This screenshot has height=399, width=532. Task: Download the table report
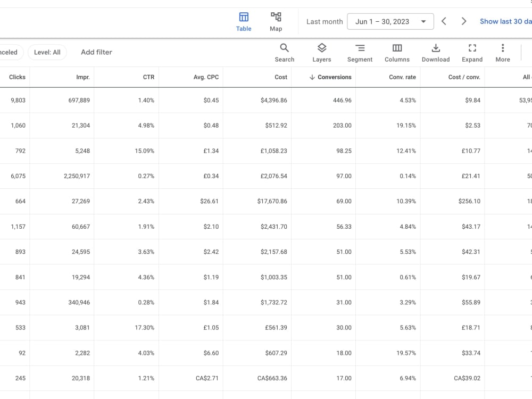436,53
